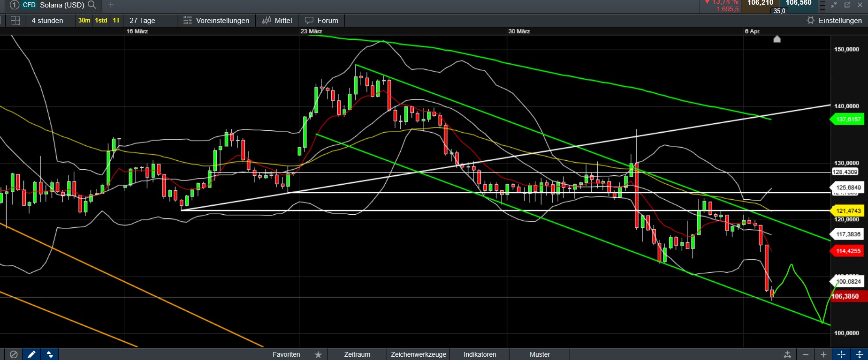This screenshot has height=360, width=868.
Task: Open the Zeitraum menu
Action: (357, 354)
